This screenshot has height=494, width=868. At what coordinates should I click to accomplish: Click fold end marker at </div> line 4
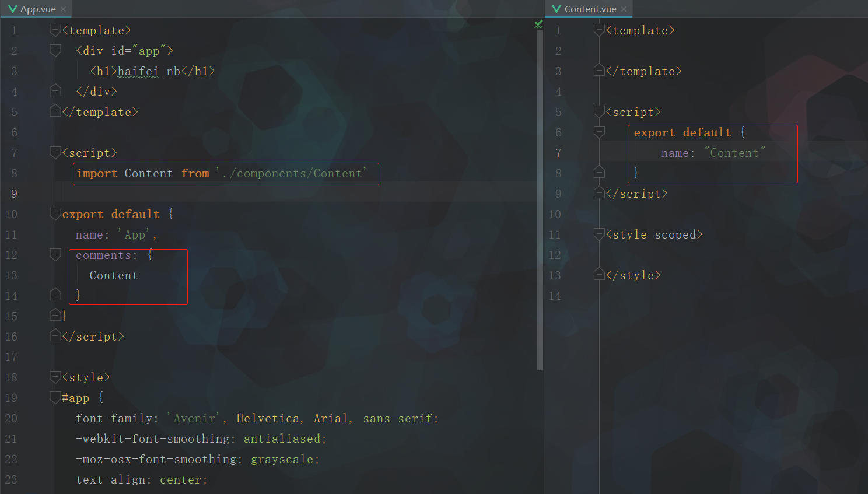(55, 90)
